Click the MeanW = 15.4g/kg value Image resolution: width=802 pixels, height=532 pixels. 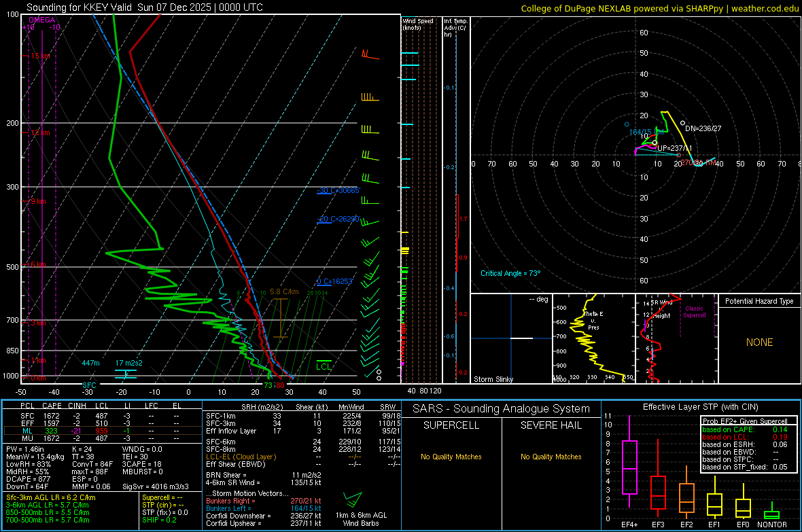click(x=35, y=457)
